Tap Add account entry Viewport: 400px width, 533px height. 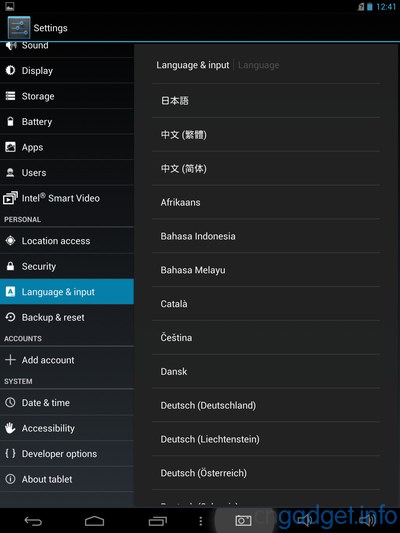67,360
